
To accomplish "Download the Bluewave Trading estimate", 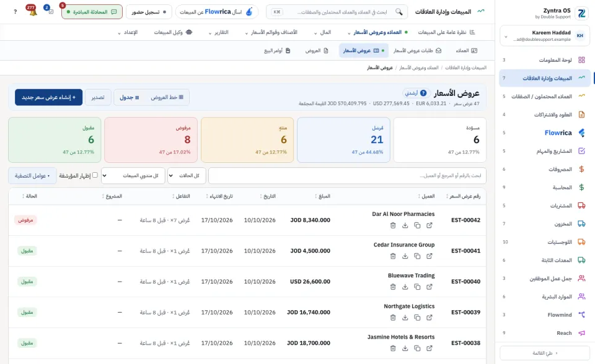I will click(x=405, y=287).
